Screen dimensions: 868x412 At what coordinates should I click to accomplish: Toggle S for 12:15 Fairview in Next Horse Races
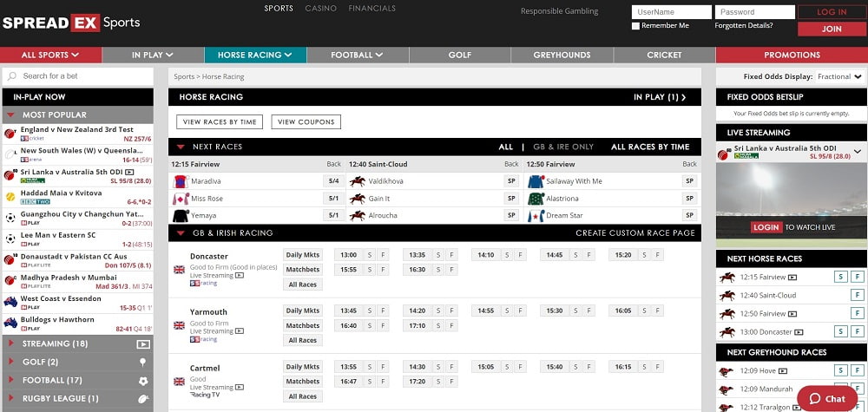(x=841, y=277)
